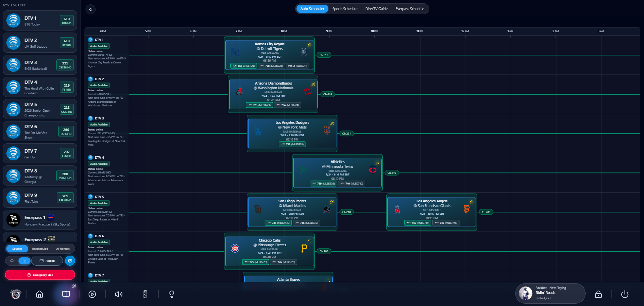
Task: Go to Home via the house icon
Action: point(40,294)
